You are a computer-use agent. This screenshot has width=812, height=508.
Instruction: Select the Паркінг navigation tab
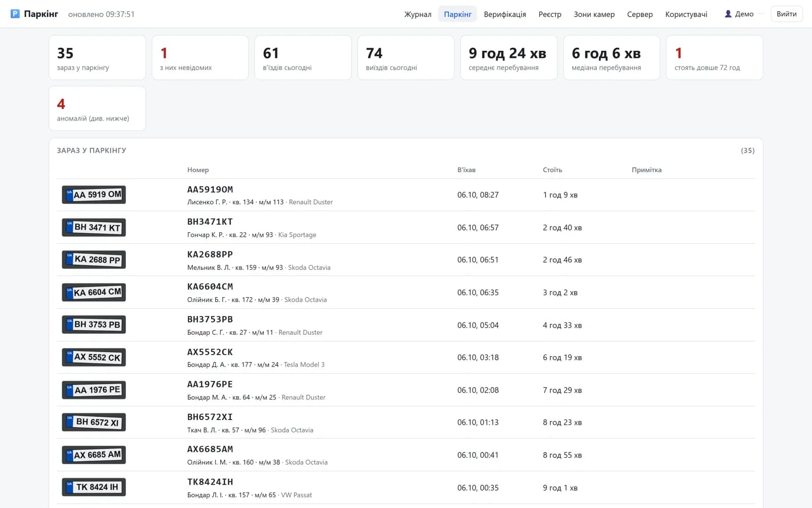pos(457,14)
